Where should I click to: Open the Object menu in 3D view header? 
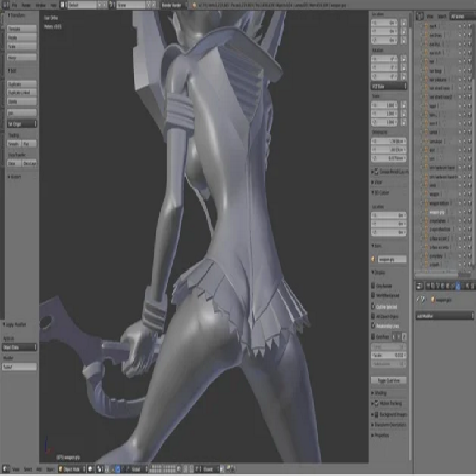(50, 469)
